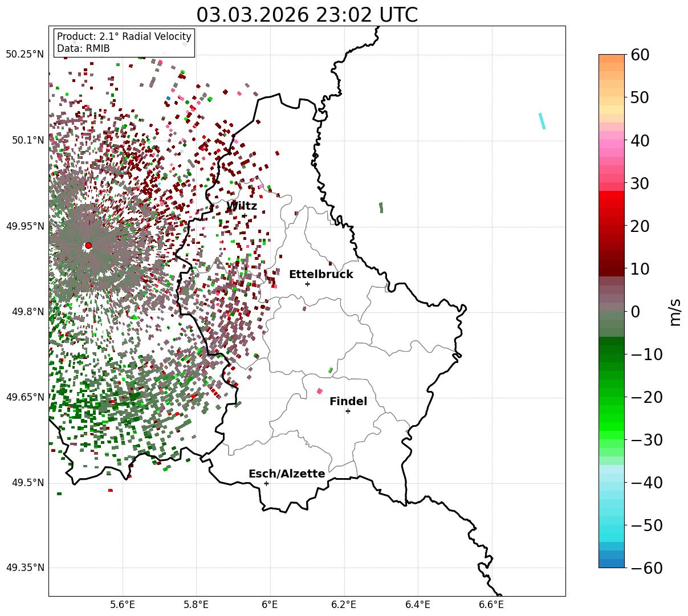Click the title 03.03.2026 23:02 UTC

pos(307,15)
